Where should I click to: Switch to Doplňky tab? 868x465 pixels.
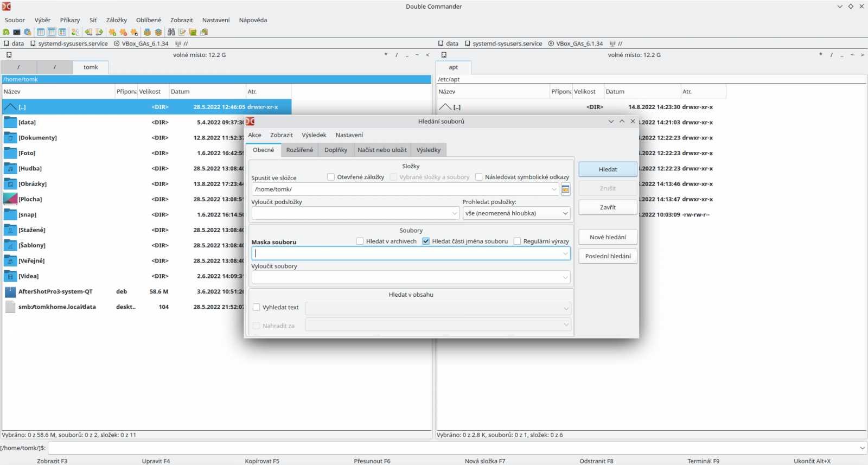tap(336, 150)
